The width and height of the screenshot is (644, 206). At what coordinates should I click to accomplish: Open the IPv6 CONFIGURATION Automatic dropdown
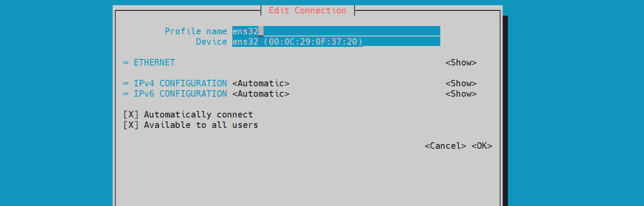pyautogui.click(x=260, y=94)
